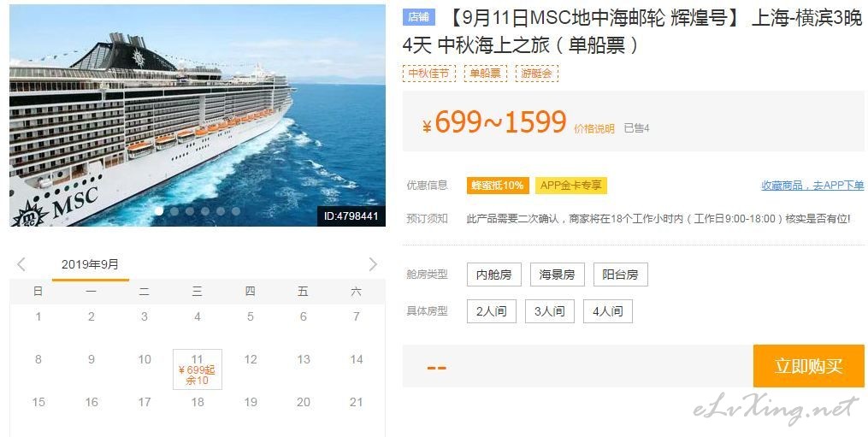
Task: Click 立即购买 buy now button
Action: (x=809, y=366)
